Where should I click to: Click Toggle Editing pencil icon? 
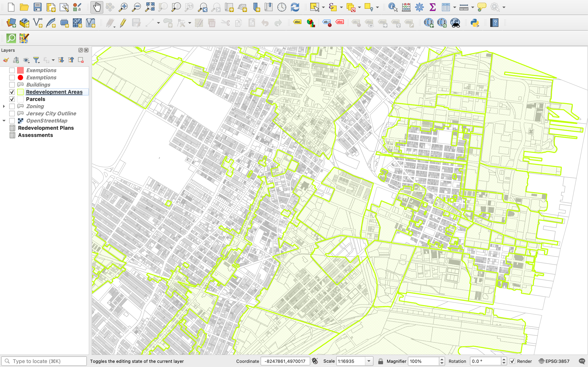[123, 23]
